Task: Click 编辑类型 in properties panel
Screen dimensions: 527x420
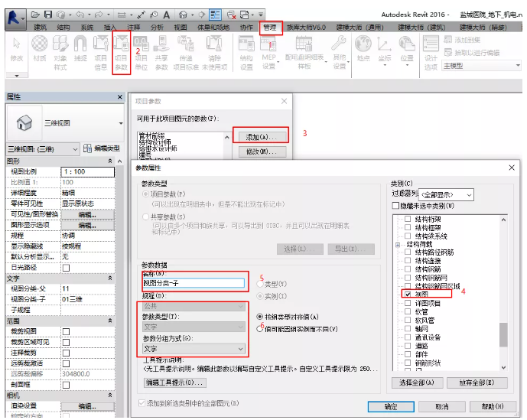Action: pos(102,148)
